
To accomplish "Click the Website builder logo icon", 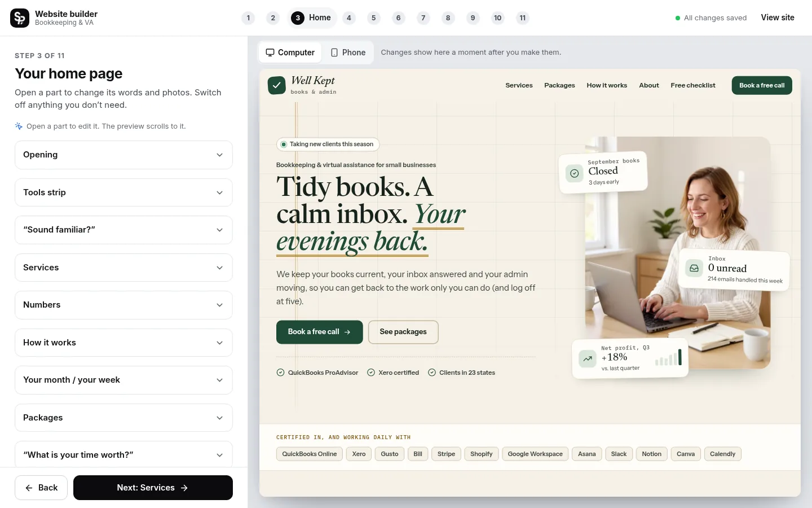I will (x=20, y=18).
